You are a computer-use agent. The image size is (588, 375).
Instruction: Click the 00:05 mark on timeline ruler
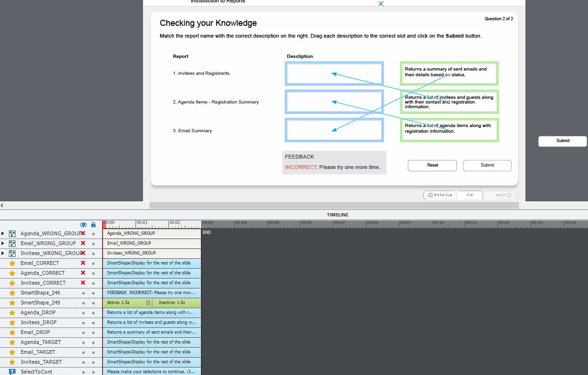(x=274, y=223)
